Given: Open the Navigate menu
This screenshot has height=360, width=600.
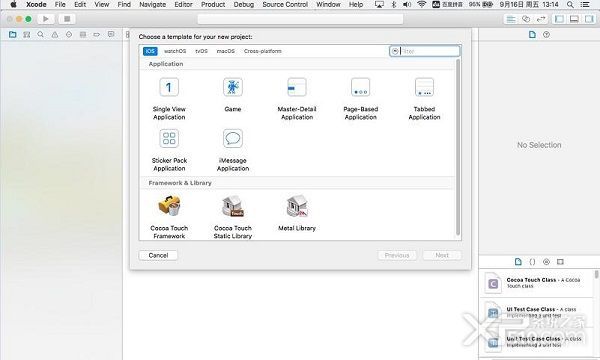Looking at the screenshot, I should (x=152, y=5).
